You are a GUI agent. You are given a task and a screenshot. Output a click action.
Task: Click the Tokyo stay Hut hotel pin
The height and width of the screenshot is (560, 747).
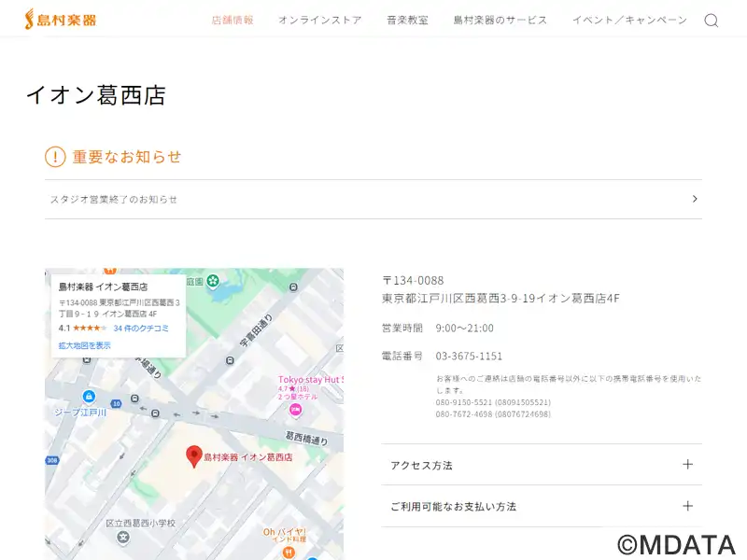tap(295, 410)
